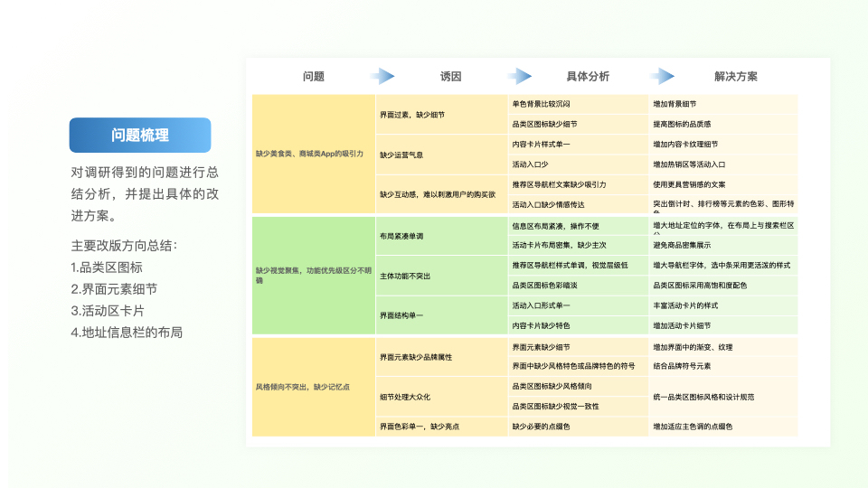Click analysis cell '品类区图标缺少细节'

(578, 124)
